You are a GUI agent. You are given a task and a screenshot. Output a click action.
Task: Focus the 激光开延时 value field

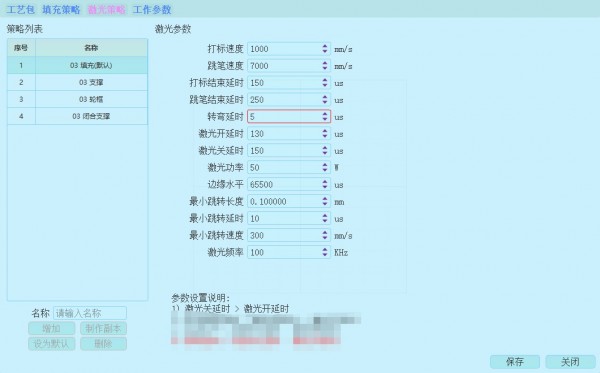click(289, 134)
